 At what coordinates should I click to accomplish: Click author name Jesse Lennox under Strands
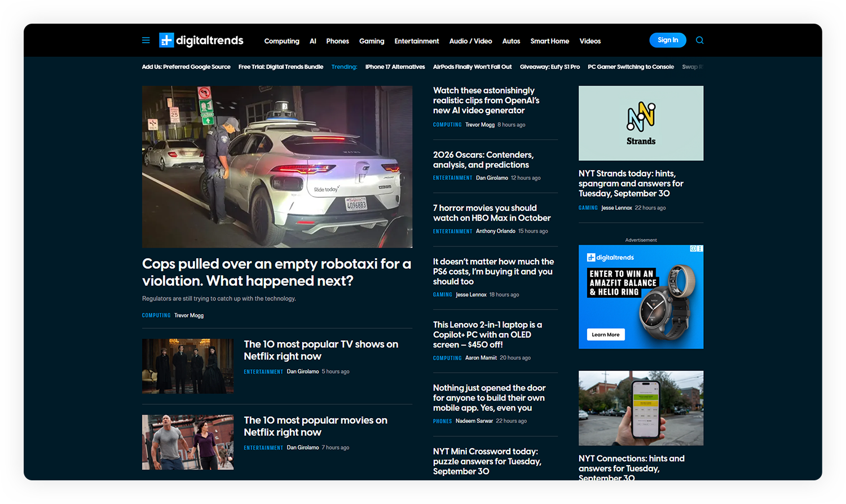(616, 208)
